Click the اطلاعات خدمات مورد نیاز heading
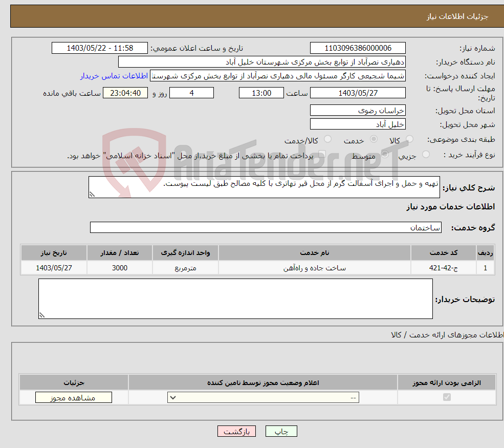The height and width of the screenshot is (448, 504). coord(450,207)
